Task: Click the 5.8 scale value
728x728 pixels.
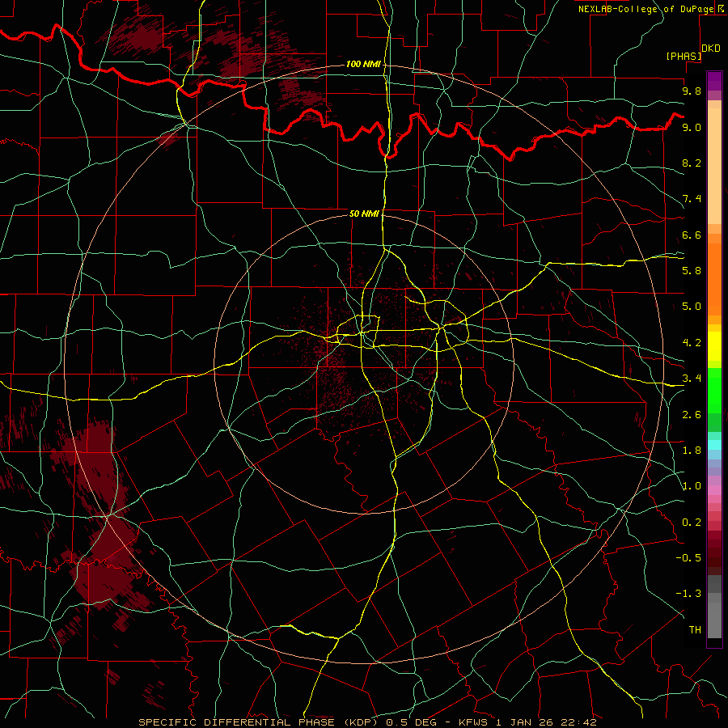Action: pos(692,271)
